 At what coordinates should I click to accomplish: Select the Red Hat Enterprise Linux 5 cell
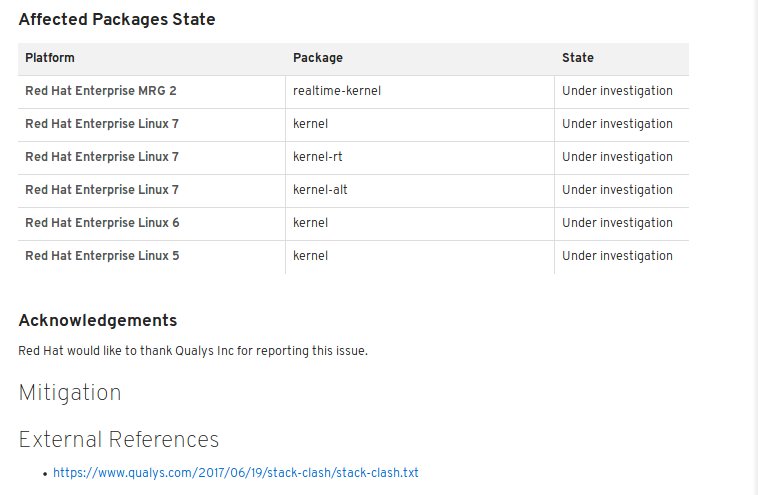click(x=102, y=256)
